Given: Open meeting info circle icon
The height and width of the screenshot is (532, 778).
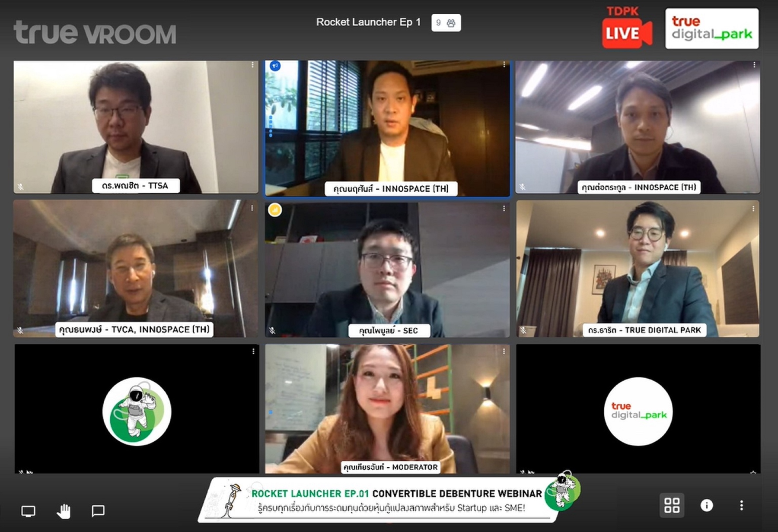Looking at the screenshot, I should tap(707, 505).
